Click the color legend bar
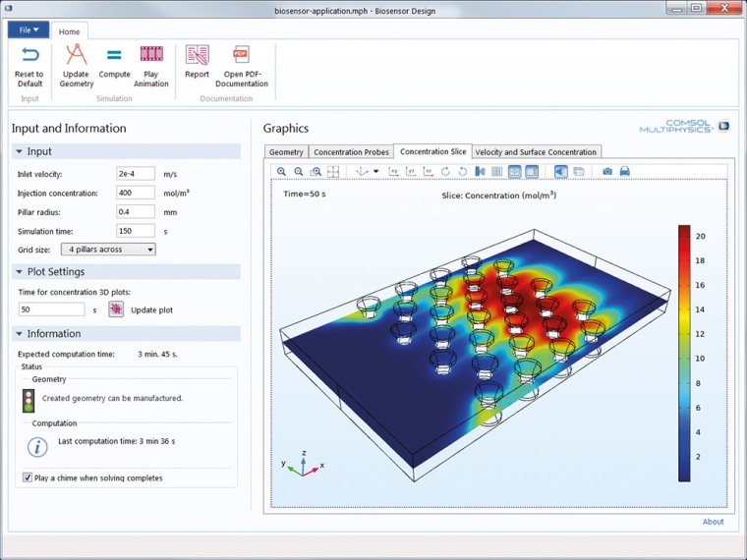The image size is (747, 560). point(684,354)
